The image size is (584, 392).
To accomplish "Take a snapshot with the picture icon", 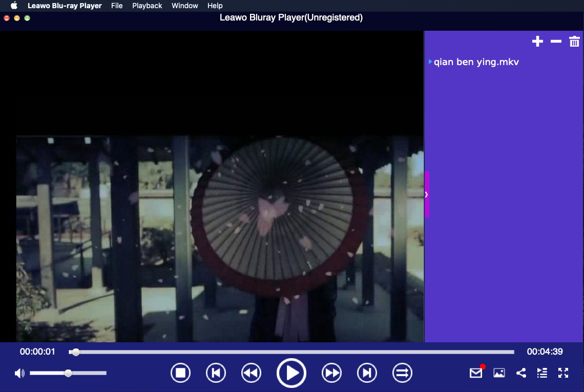I will [499, 373].
